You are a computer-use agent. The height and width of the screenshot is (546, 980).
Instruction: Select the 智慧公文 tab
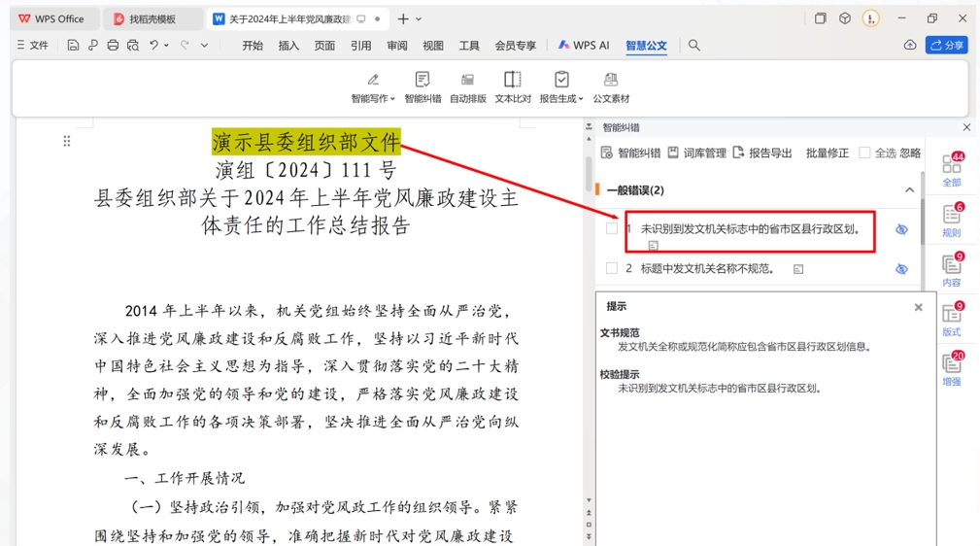pyautogui.click(x=646, y=45)
